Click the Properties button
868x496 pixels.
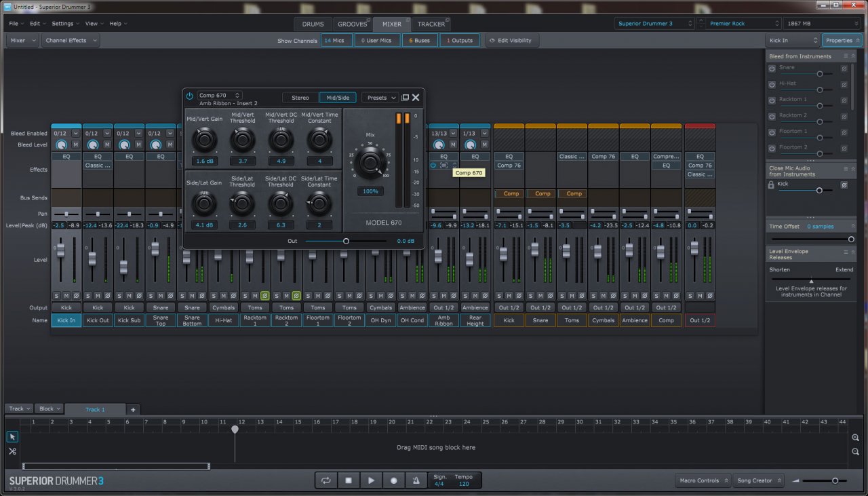click(842, 41)
